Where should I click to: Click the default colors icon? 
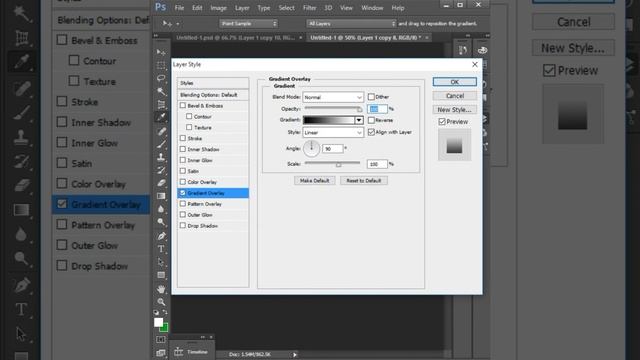click(156, 312)
